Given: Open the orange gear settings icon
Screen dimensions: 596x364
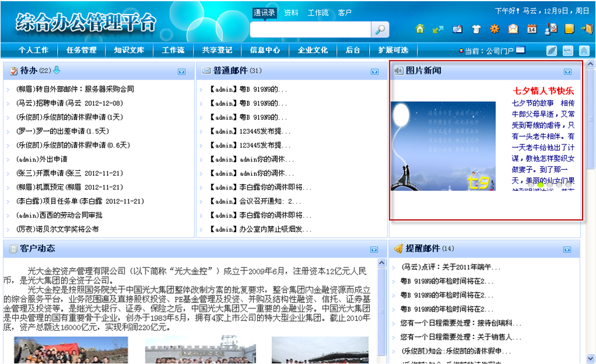Looking at the screenshot, I should point(495,29).
